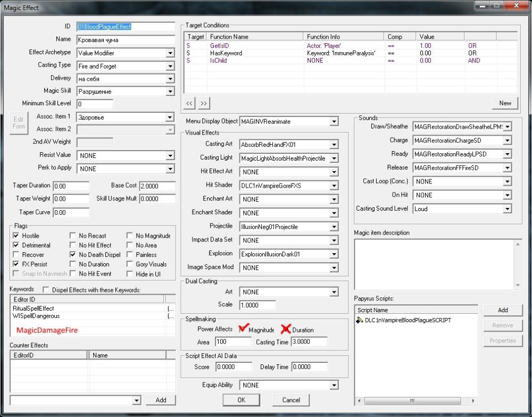Disable the FX Persist flag
532x417 pixels.
[x=16, y=264]
